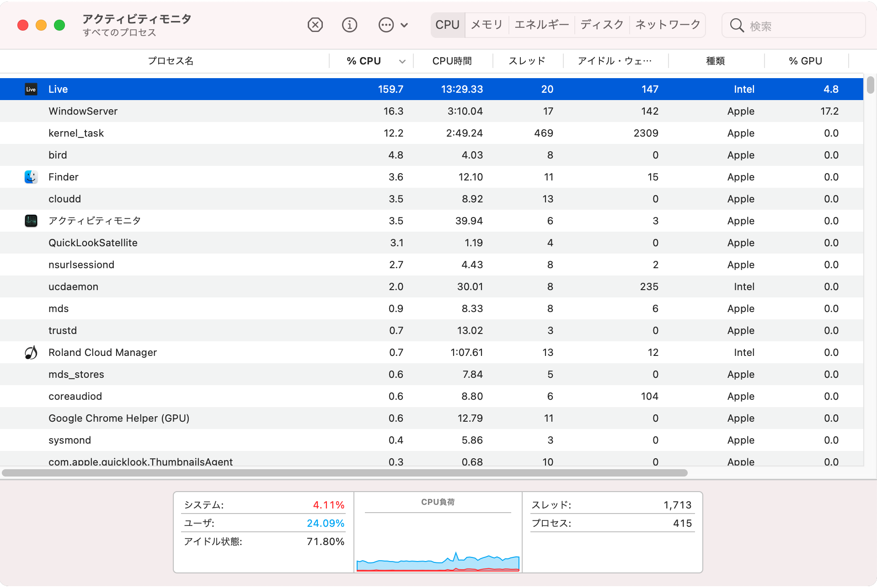The width and height of the screenshot is (877, 588).
Task: Click the horizontal scrollbar below the list
Action: tap(344, 473)
